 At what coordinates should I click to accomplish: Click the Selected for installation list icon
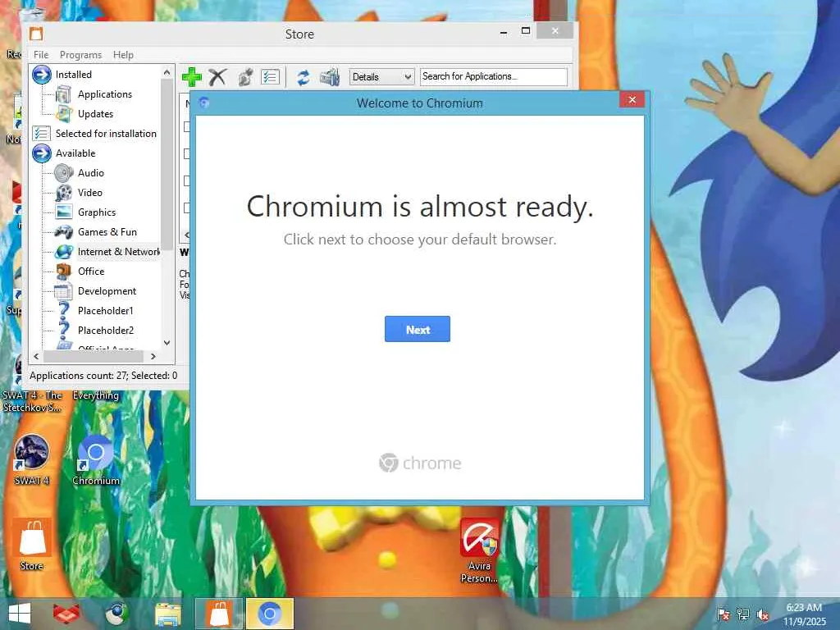pyautogui.click(x=41, y=134)
